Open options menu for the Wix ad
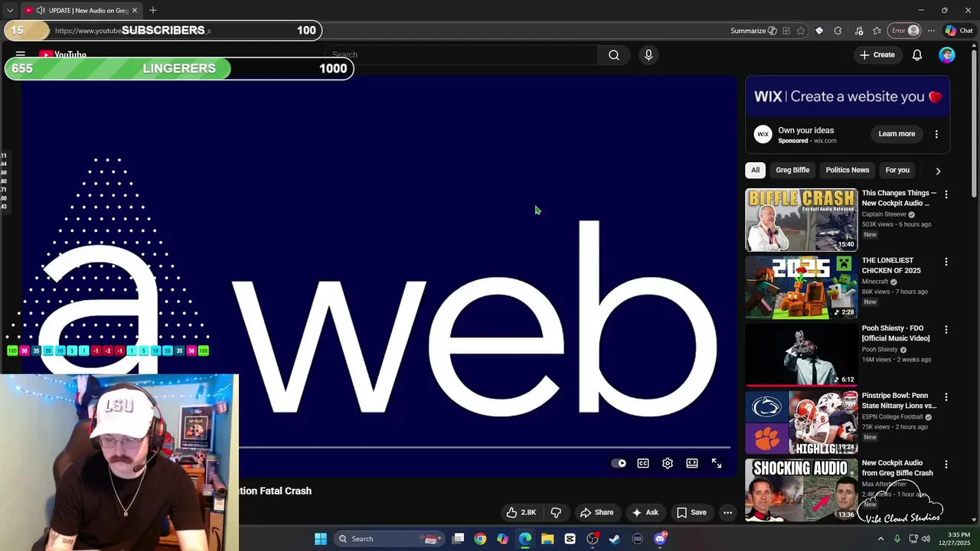Image resolution: width=980 pixels, height=551 pixels. pyautogui.click(x=936, y=134)
